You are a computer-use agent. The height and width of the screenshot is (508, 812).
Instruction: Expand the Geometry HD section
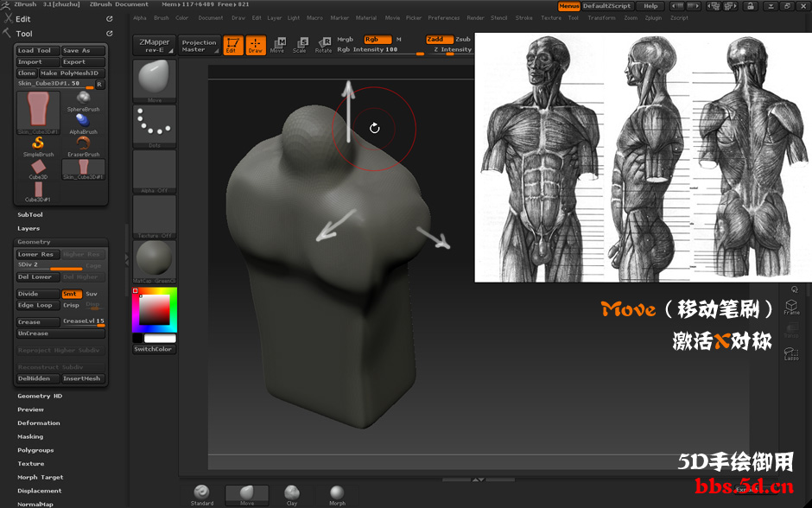point(40,396)
